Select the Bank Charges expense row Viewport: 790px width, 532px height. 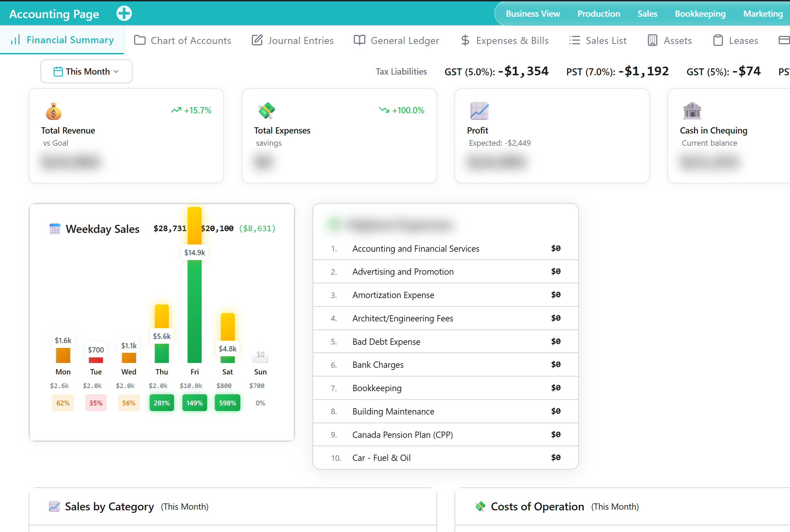click(x=446, y=365)
